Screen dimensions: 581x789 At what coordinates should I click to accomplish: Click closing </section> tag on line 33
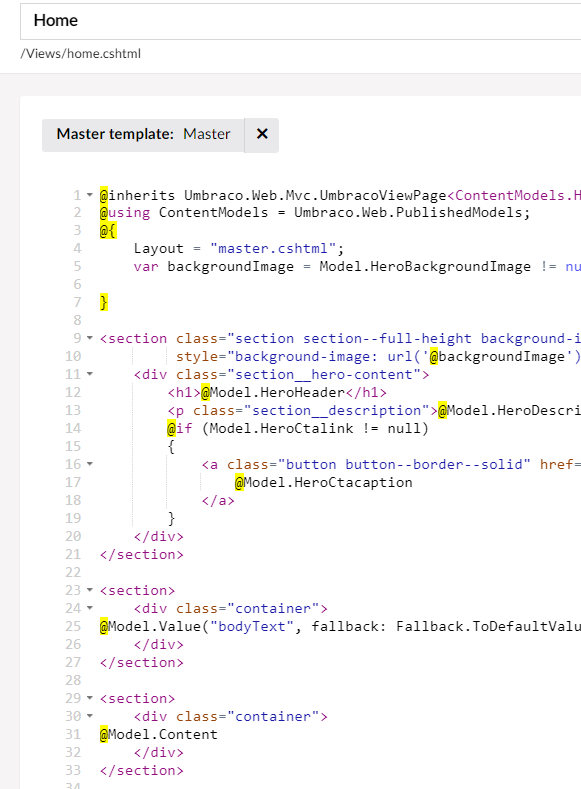pyautogui.click(x=142, y=770)
